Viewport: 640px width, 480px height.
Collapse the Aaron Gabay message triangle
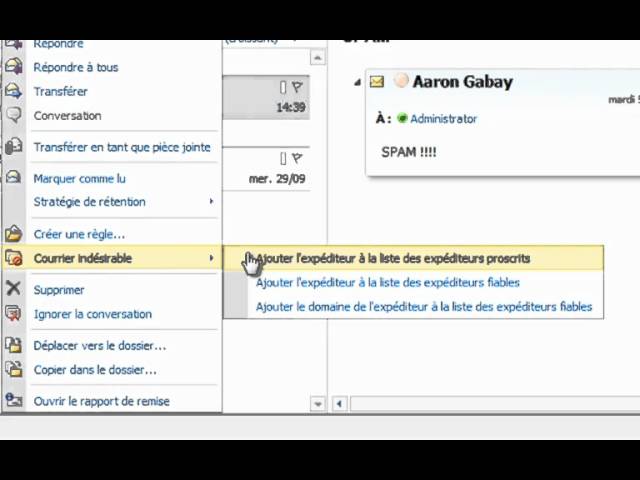[x=358, y=83]
